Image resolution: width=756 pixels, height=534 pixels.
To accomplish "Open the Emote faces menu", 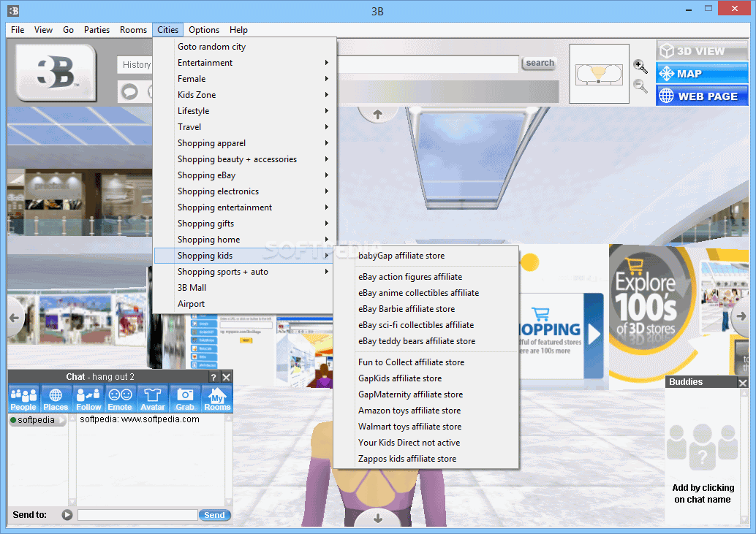I will [x=120, y=399].
